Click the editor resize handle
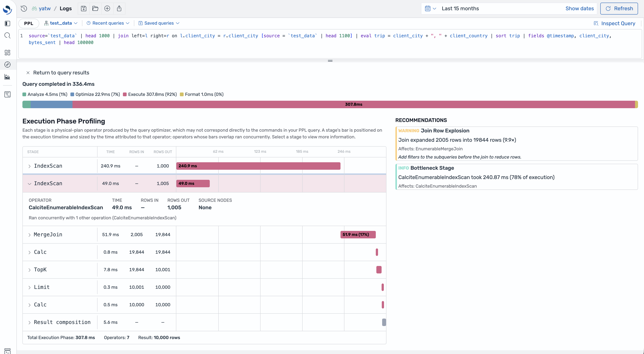The image size is (644, 354). (x=330, y=61)
